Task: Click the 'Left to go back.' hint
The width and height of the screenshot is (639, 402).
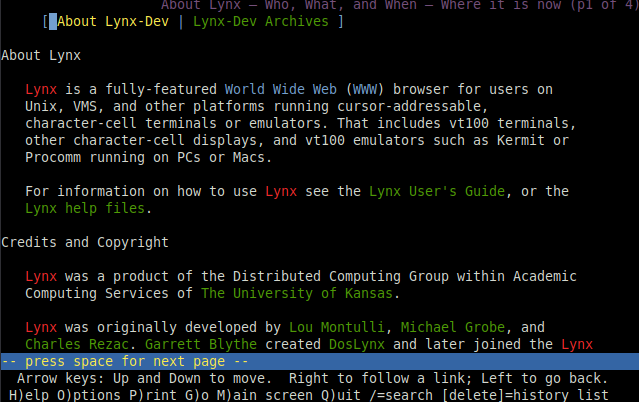Action: (544, 378)
